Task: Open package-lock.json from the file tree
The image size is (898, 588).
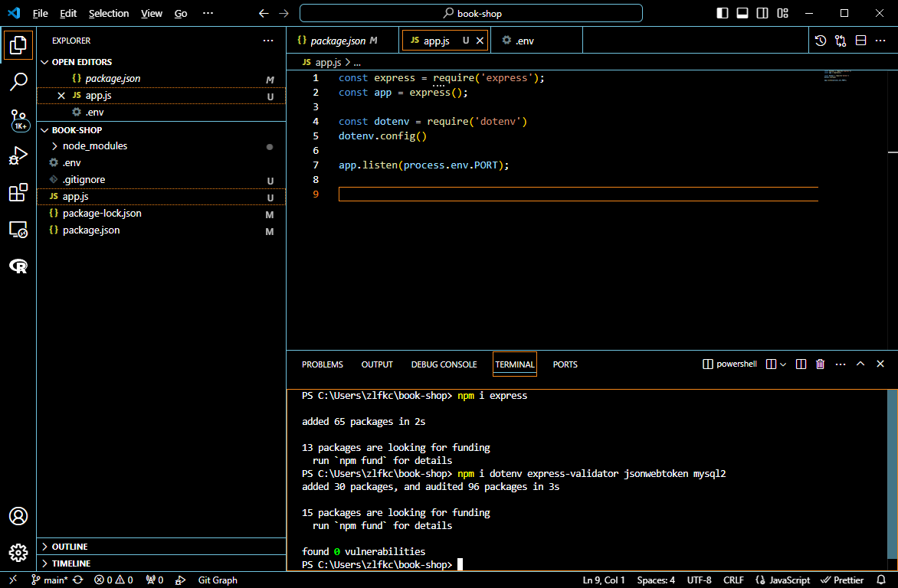Action: (x=161, y=214)
